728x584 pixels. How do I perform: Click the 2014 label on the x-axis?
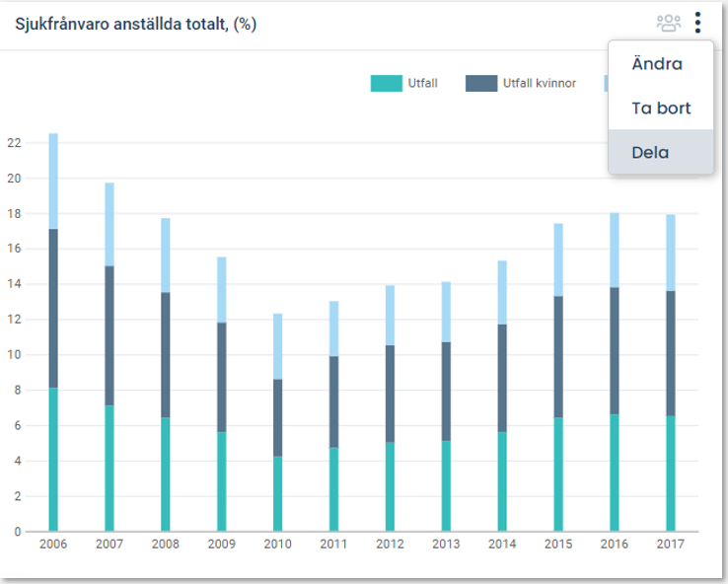pos(501,544)
